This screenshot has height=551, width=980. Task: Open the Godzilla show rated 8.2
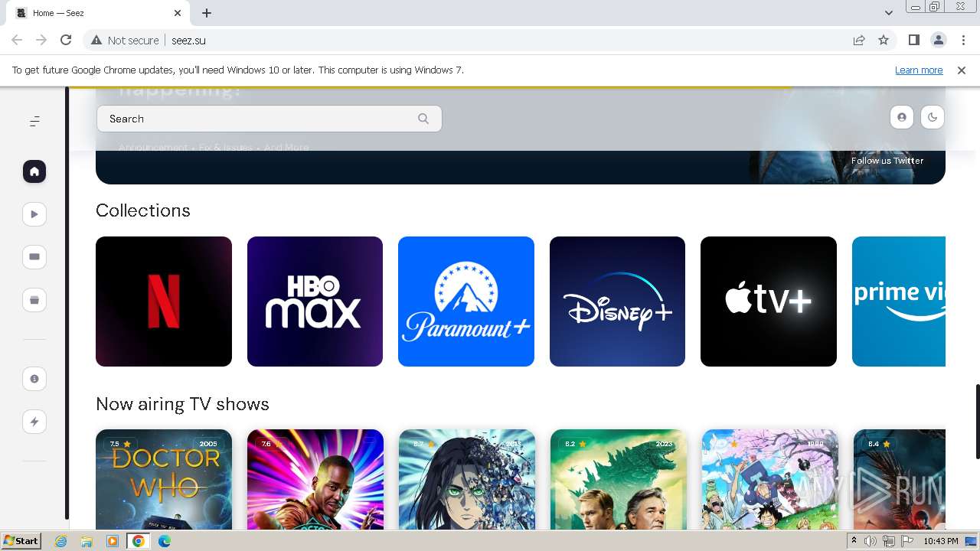point(617,479)
